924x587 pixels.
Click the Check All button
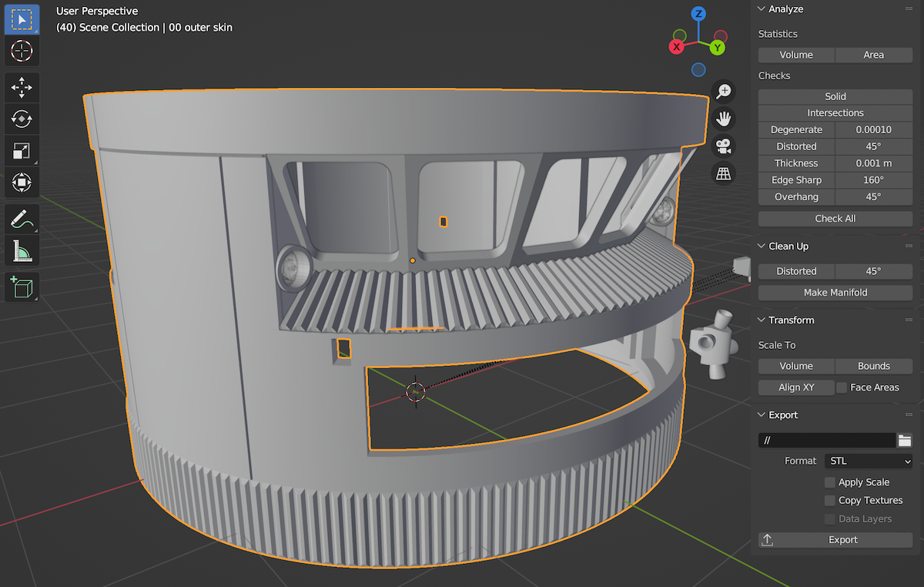(835, 219)
